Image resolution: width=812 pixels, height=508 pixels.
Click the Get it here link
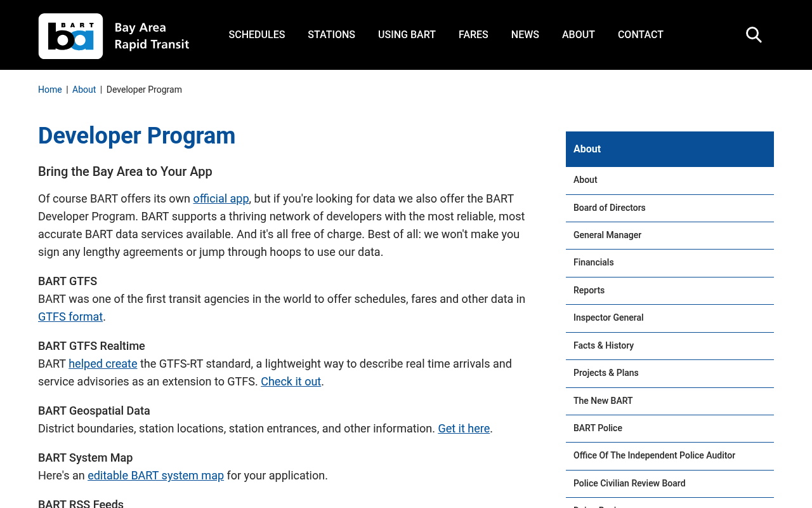click(464, 429)
